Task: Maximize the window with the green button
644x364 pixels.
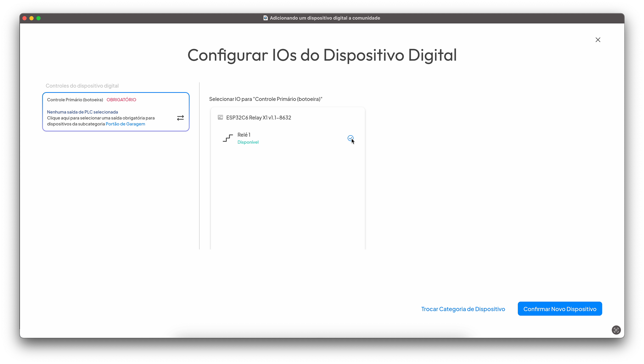Action: [x=38, y=18]
